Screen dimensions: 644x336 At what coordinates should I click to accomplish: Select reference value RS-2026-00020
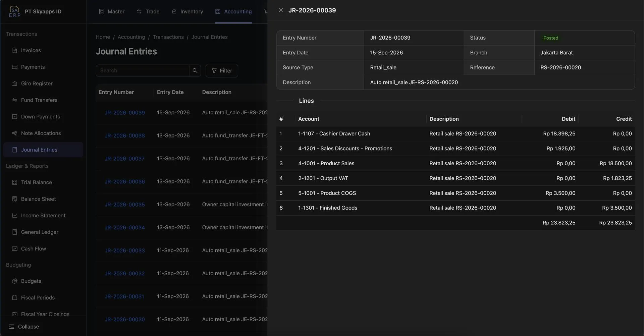560,67
